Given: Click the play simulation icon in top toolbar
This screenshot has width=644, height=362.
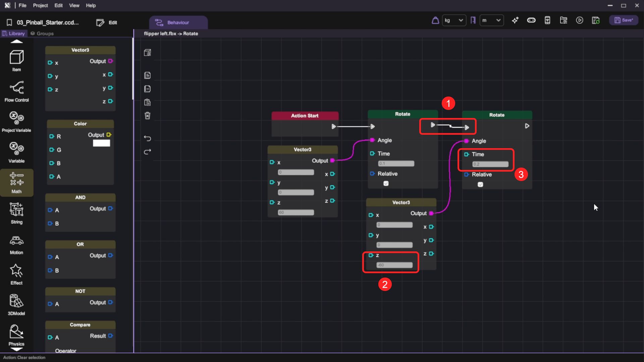Looking at the screenshot, I should tap(579, 20).
